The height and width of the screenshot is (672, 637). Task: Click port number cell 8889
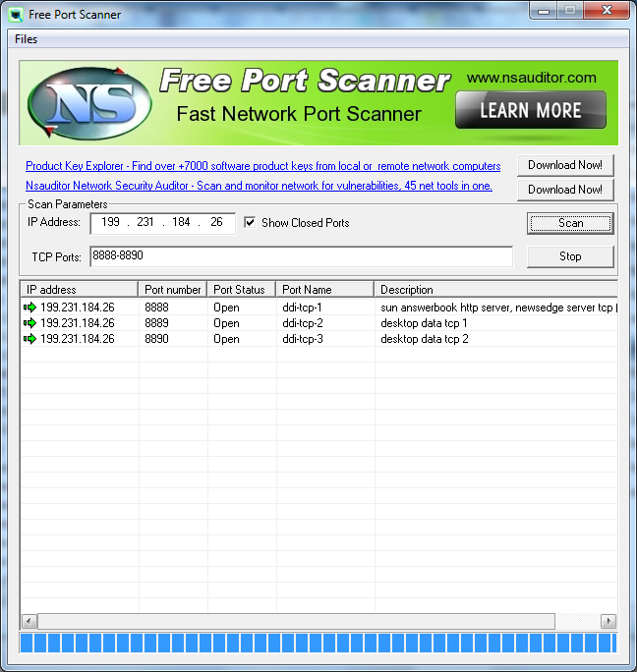(156, 323)
